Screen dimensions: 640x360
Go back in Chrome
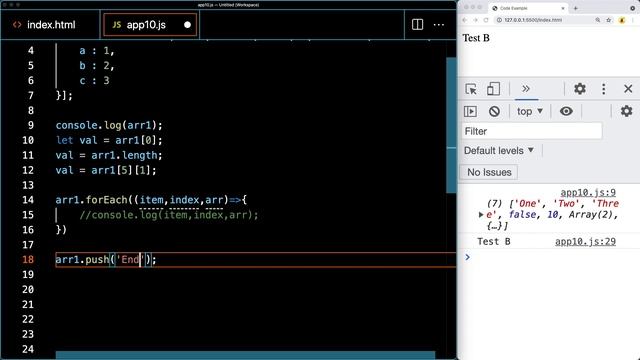464,20
